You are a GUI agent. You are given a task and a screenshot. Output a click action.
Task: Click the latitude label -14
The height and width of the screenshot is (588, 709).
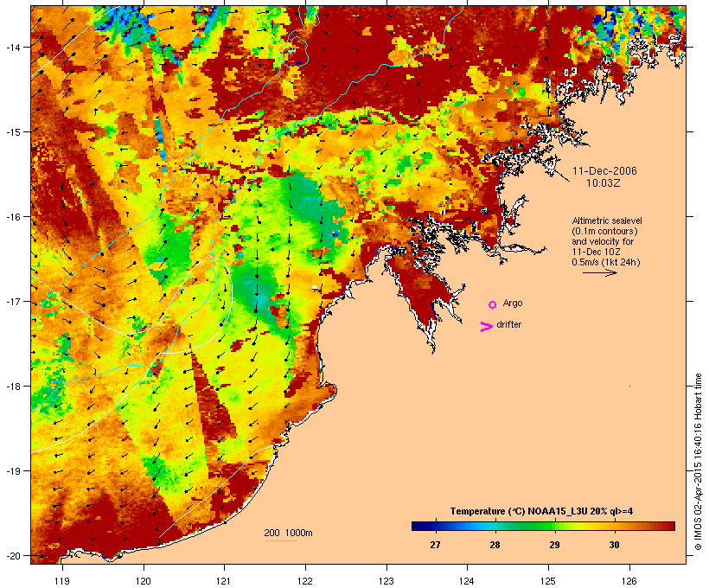[x=13, y=47]
